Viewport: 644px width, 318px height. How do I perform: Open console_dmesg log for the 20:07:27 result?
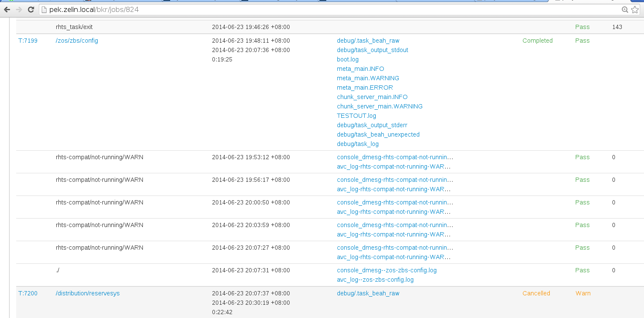[x=395, y=248]
